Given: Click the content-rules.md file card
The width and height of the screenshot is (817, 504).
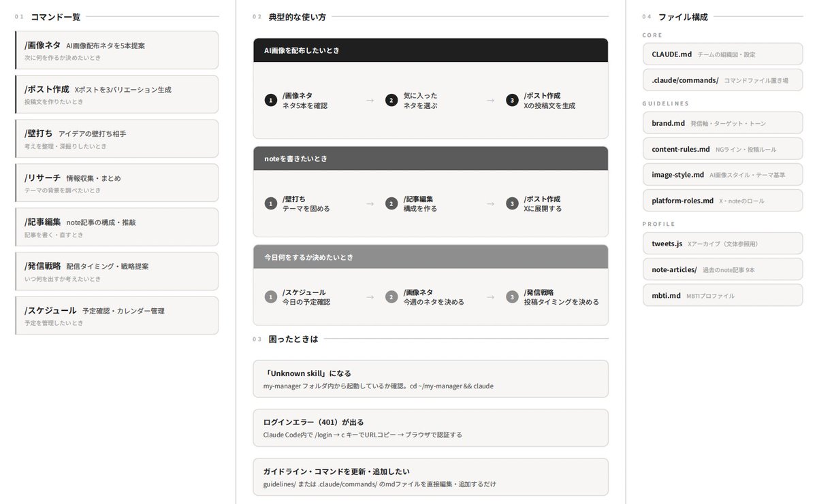Looking at the screenshot, I should [722, 149].
